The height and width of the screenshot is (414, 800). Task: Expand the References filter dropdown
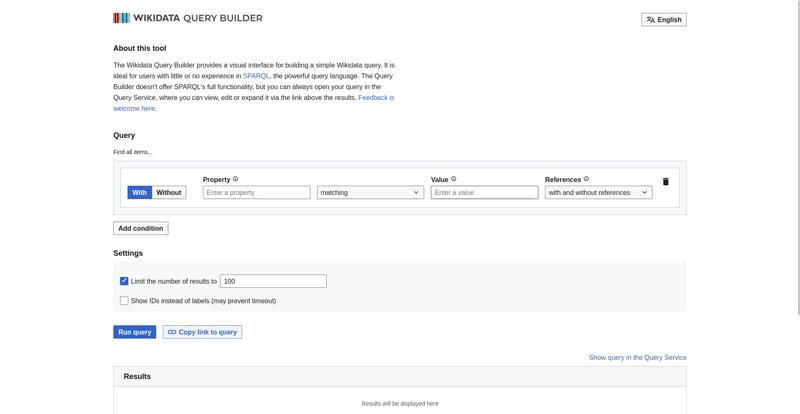click(598, 192)
